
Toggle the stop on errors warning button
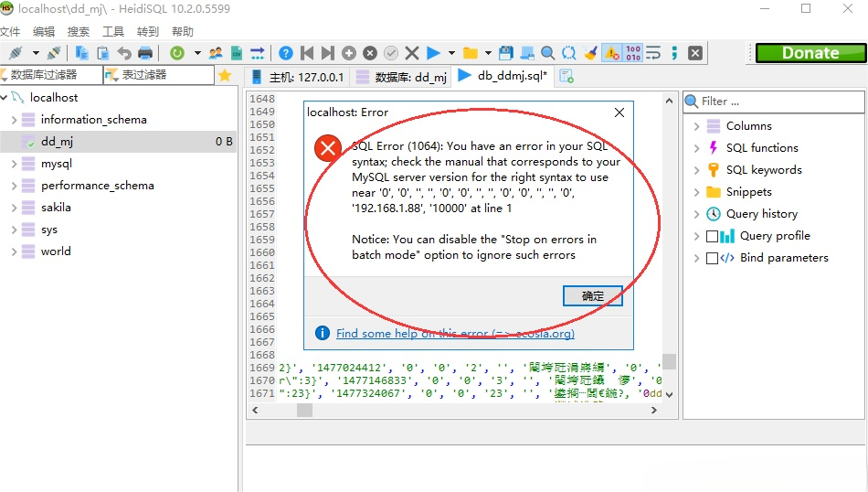point(611,53)
